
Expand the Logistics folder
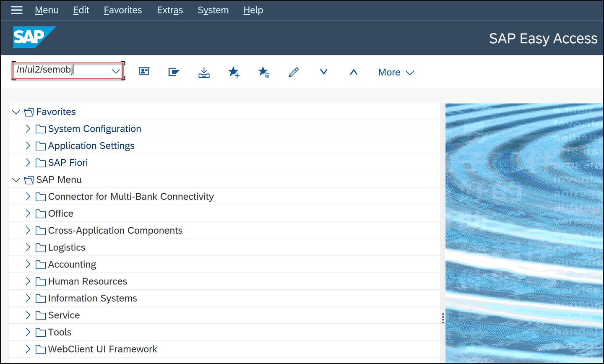[x=28, y=247]
